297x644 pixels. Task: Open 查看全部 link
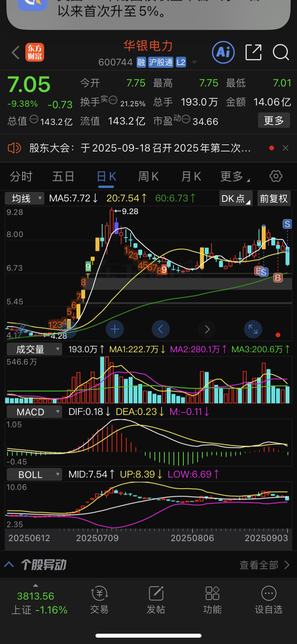tap(265, 565)
